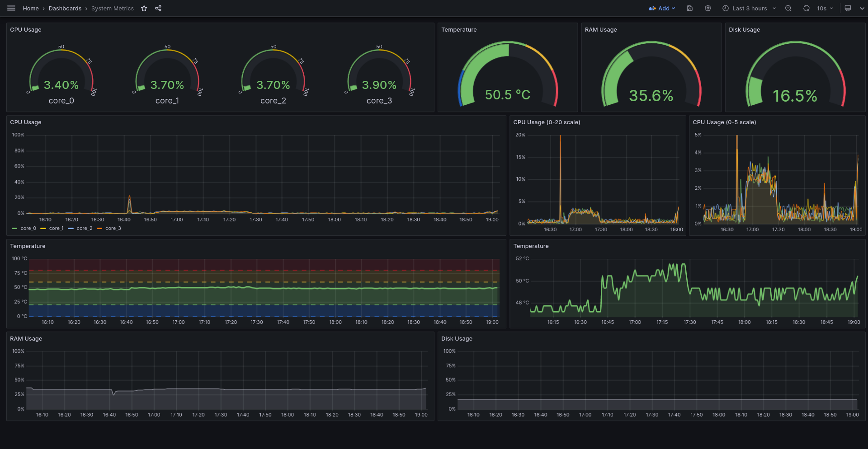Share the dashboard via share icon
The image size is (868, 449).
[158, 8]
